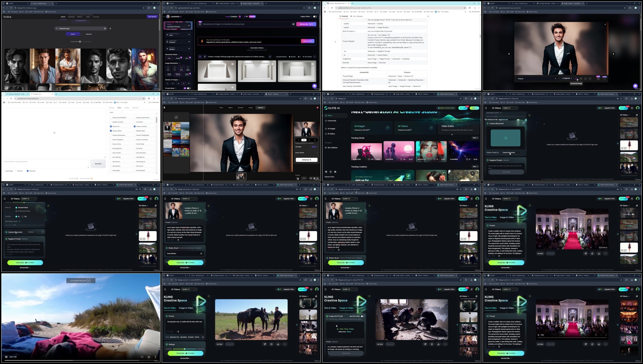Click the arrow icon on Kling's AI Videos card
This screenshot has width=643, height=364.
point(431,128)
